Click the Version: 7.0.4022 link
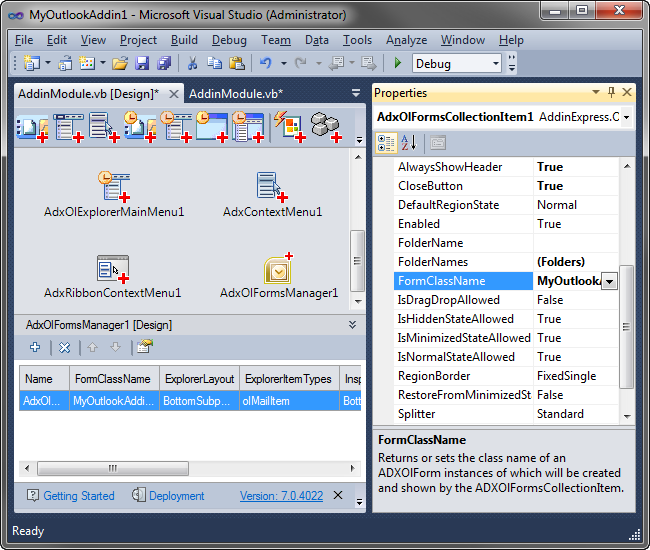650x550 pixels. click(281, 496)
